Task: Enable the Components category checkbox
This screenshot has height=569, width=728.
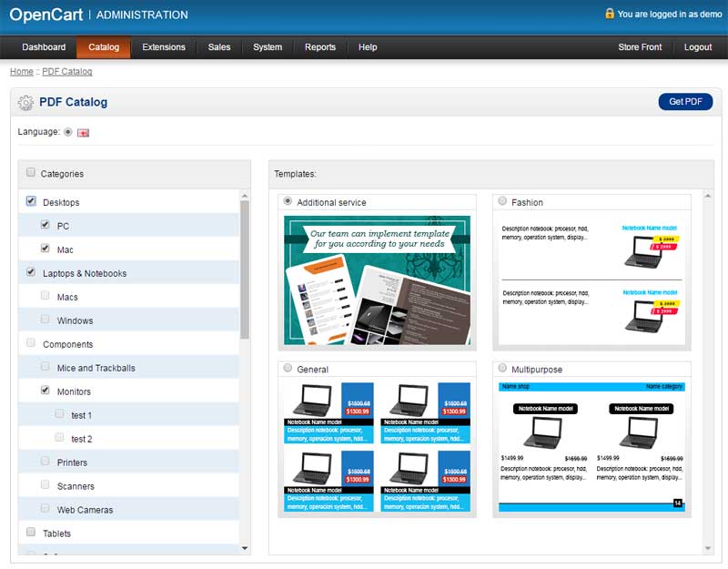Action: [31, 343]
